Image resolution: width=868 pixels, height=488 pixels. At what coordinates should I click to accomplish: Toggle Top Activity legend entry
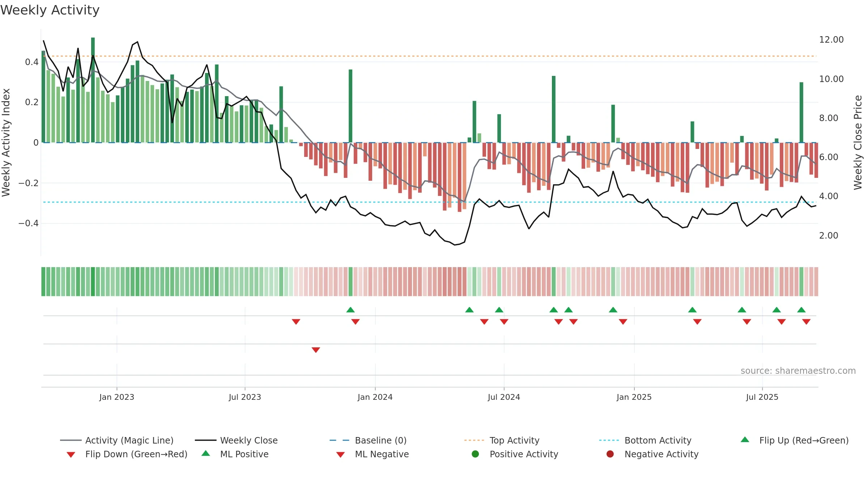click(502, 440)
